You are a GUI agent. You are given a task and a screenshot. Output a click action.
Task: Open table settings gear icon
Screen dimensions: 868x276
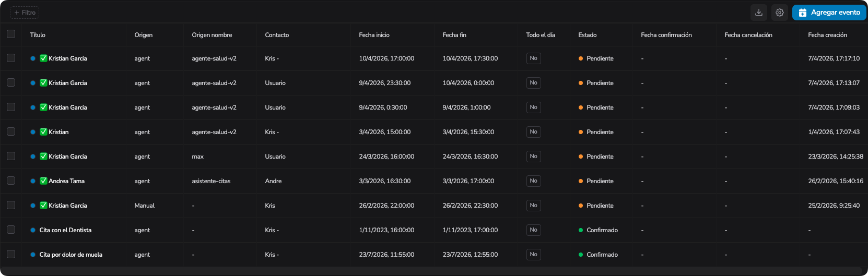click(780, 13)
